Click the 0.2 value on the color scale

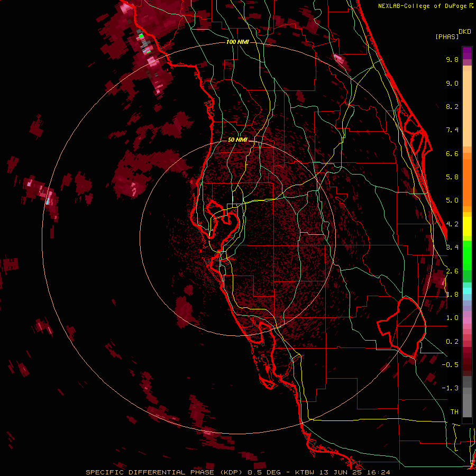coord(452,342)
